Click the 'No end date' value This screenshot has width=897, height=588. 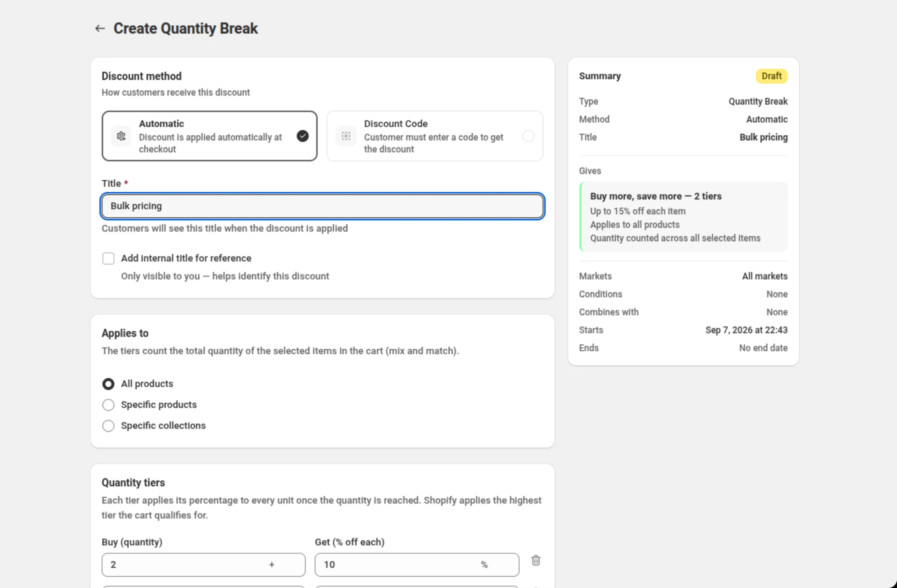763,348
